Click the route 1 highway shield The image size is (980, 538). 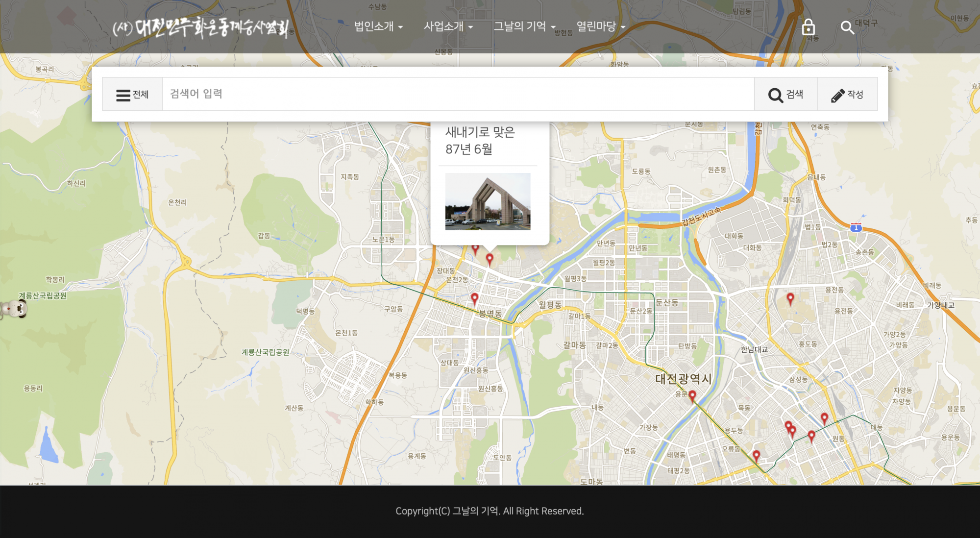pos(856,227)
